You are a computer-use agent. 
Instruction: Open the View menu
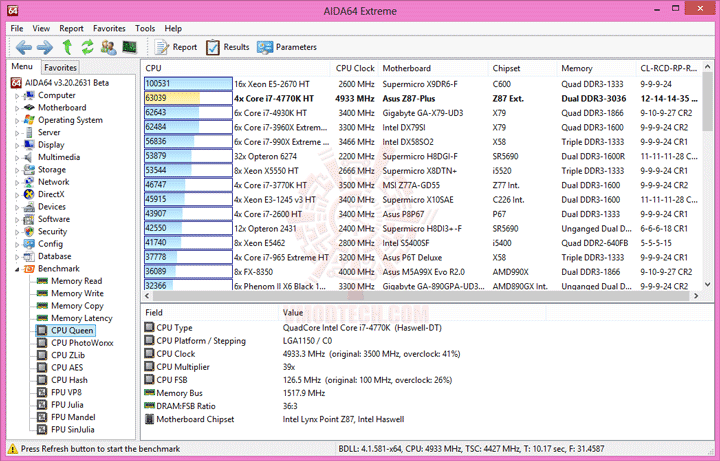click(41, 28)
